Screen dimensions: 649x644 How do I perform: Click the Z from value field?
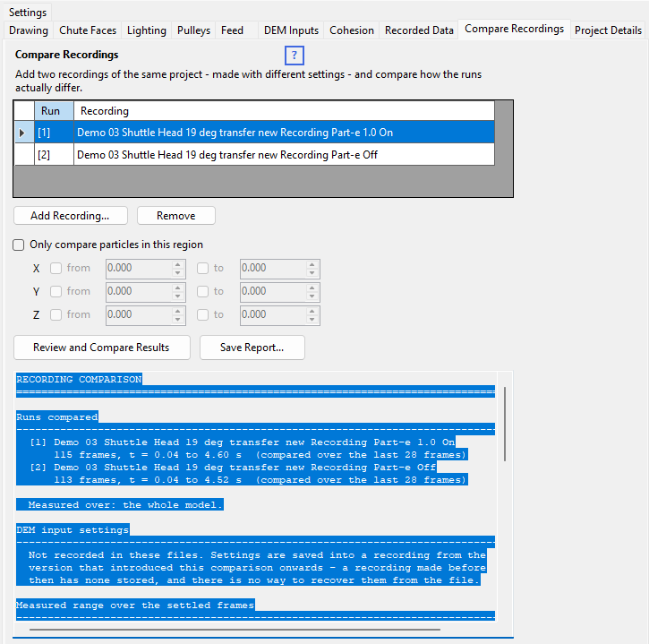[x=139, y=315]
